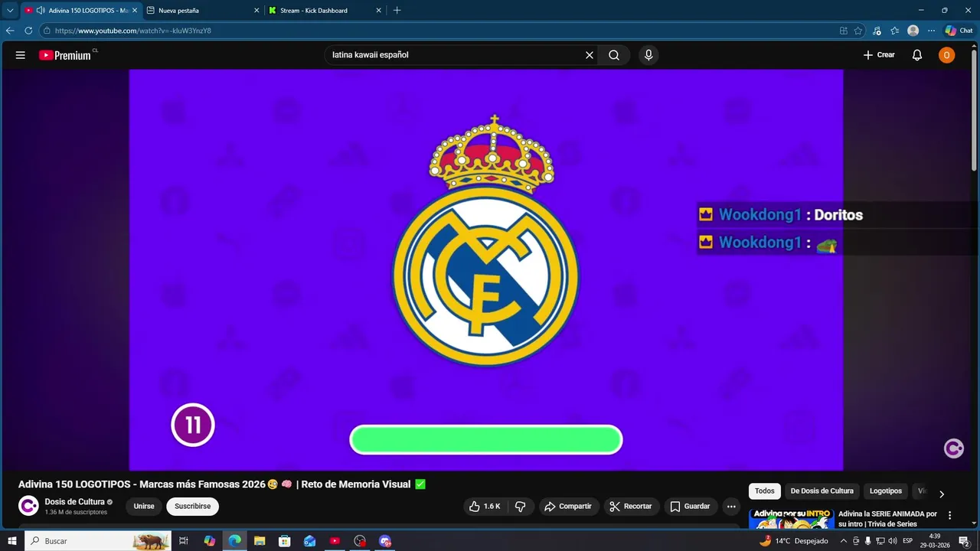Open the Windows Start menu
This screenshot has height=551, width=980.
[11, 541]
